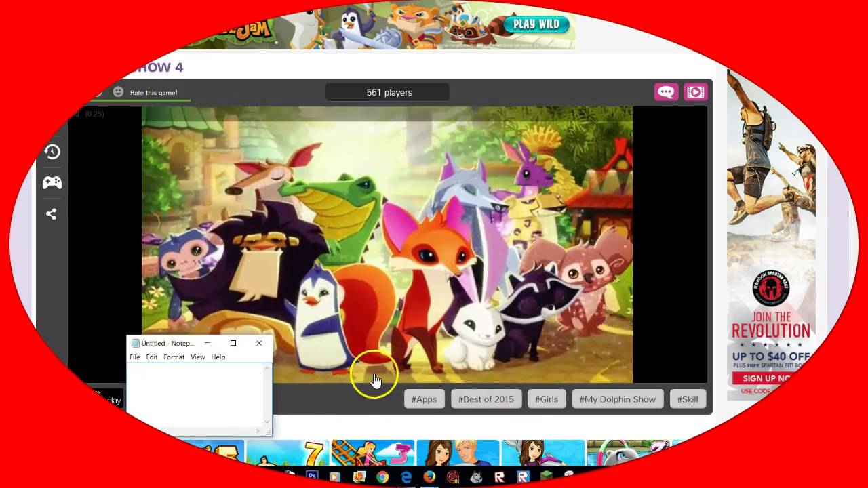The image size is (868, 488).
Task: Open the recently played history icon
Action: 52,152
